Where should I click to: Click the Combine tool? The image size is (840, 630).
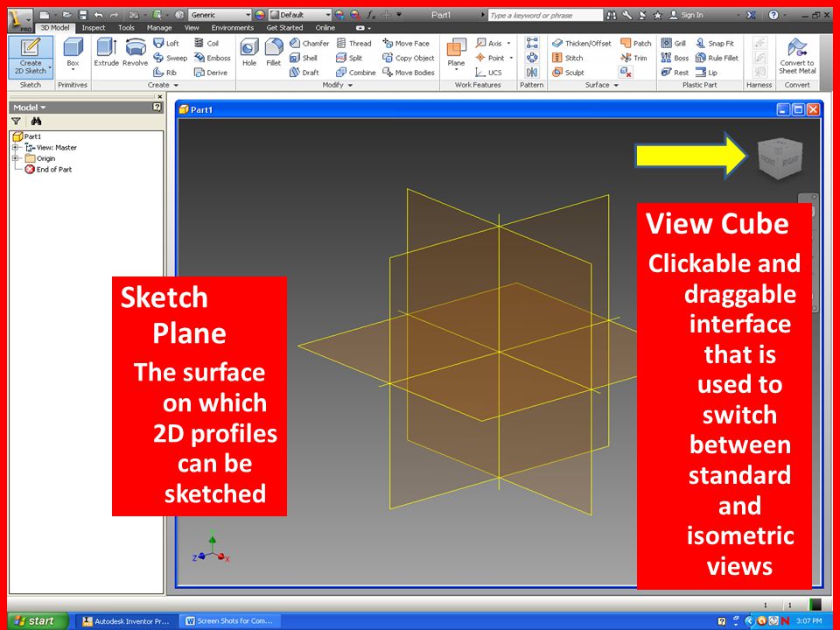coord(356,73)
